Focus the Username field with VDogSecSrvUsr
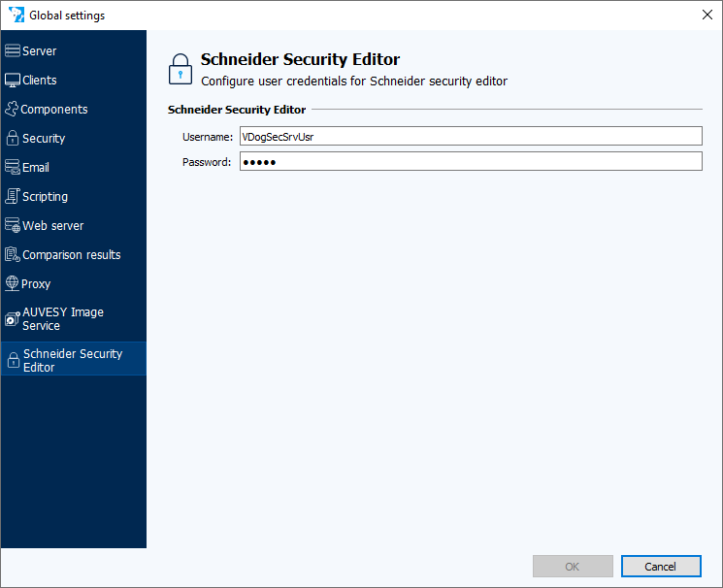This screenshot has height=588, width=723. tap(471, 136)
